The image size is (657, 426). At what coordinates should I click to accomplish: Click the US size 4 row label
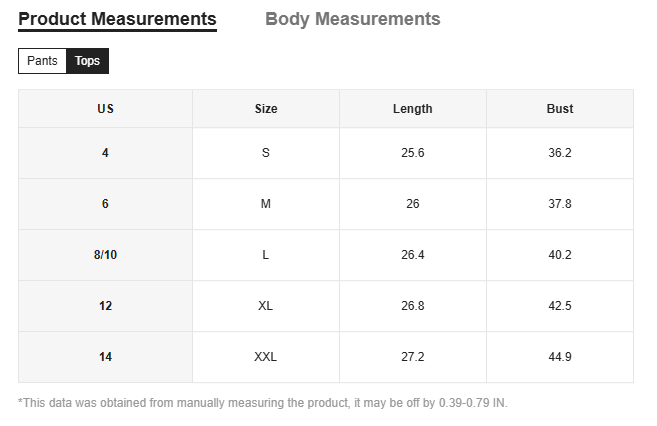[105, 153]
